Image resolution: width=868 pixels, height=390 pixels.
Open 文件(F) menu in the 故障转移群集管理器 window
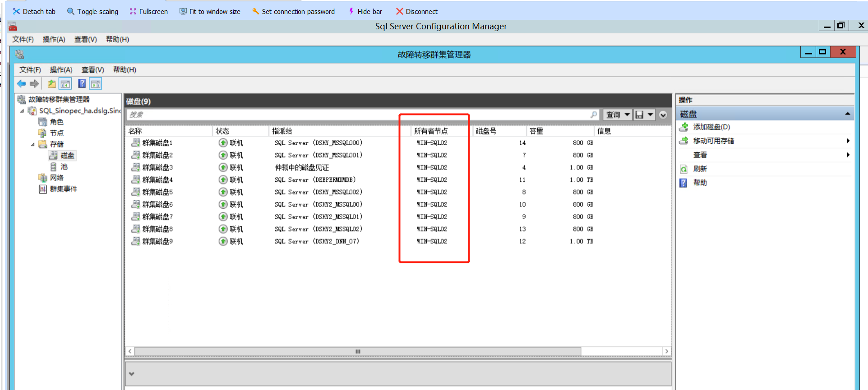click(x=30, y=69)
